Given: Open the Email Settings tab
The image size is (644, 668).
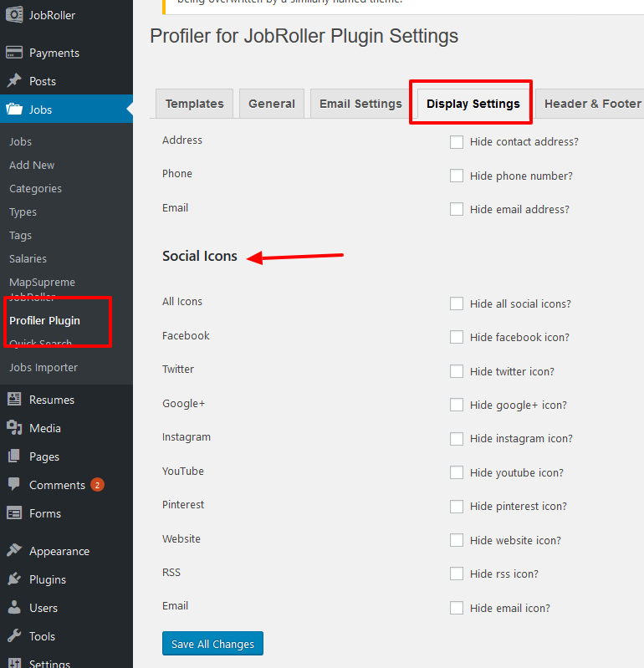Looking at the screenshot, I should pos(360,104).
